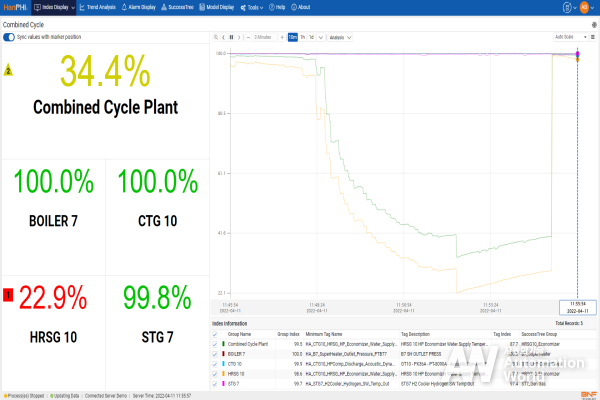Increase interval with plus button
The height and width of the screenshot is (400, 600).
(282, 37)
